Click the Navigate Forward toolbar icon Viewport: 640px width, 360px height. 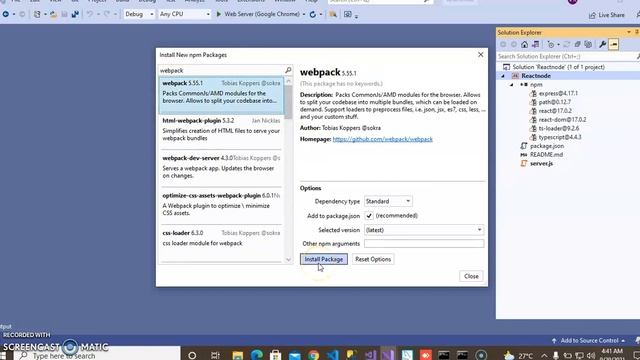tap(22, 14)
